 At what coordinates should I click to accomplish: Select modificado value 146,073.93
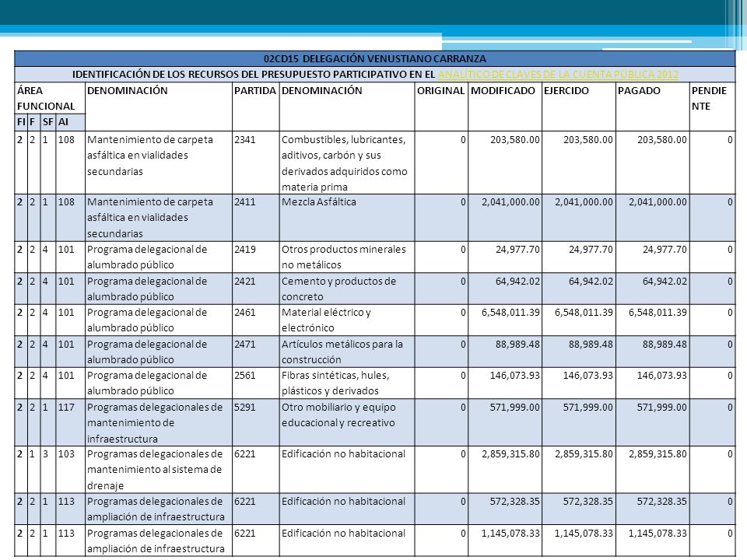515,375
